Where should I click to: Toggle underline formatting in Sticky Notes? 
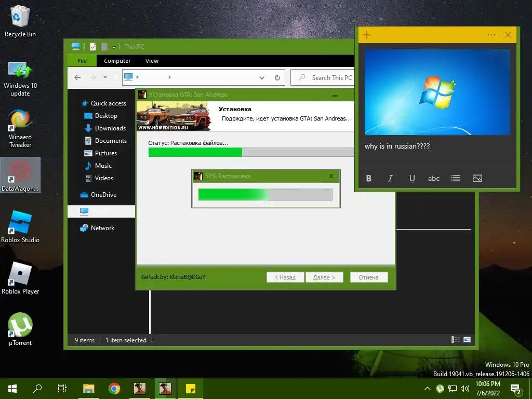coord(412,179)
